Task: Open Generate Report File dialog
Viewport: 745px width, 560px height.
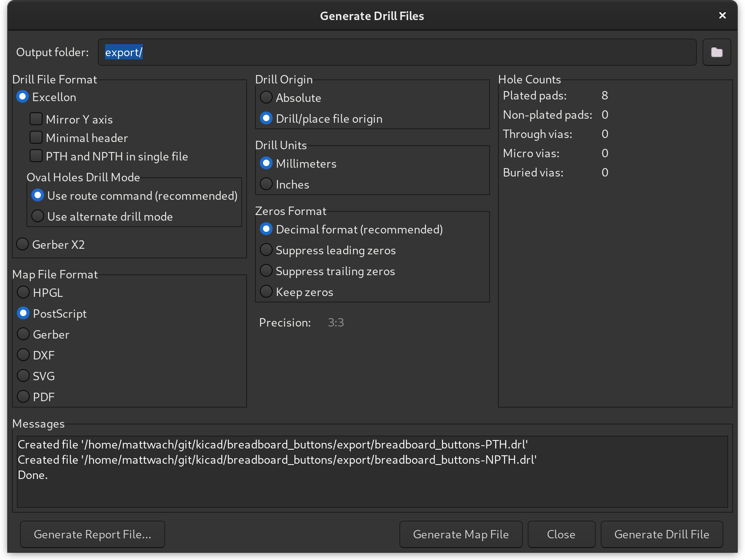Action: click(x=92, y=534)
